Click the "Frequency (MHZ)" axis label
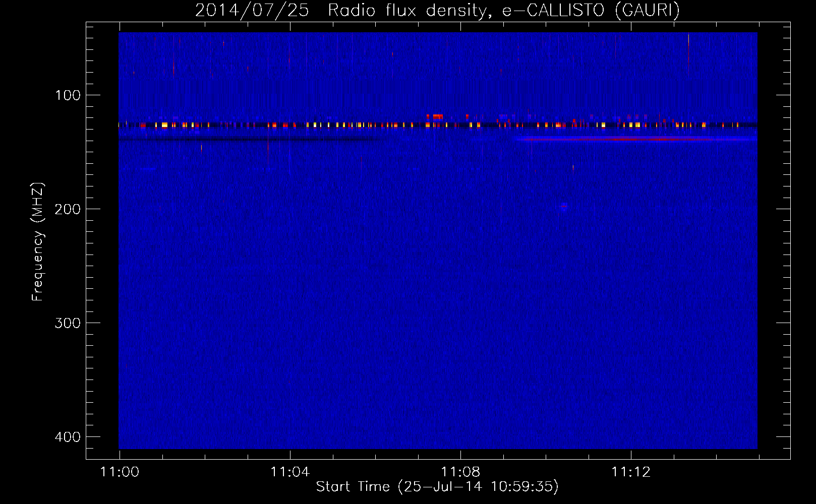816x504 pixels. [38, 241]
